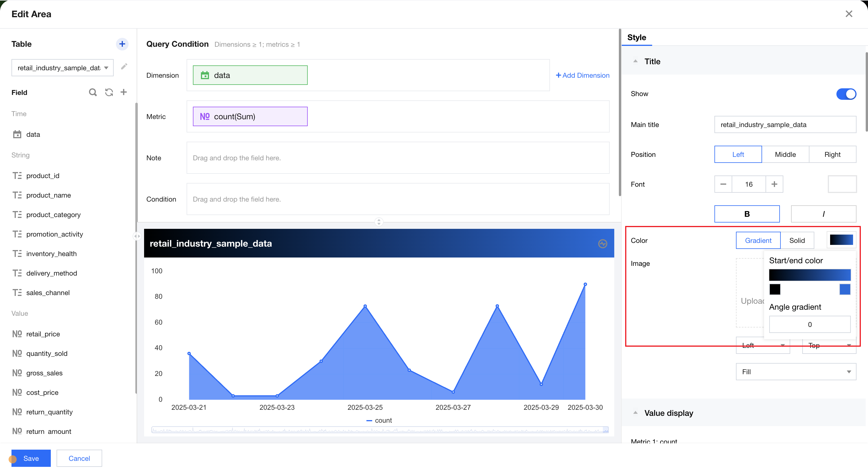Select the product_category field
868x472 pixels.
(x=53, y=214)
